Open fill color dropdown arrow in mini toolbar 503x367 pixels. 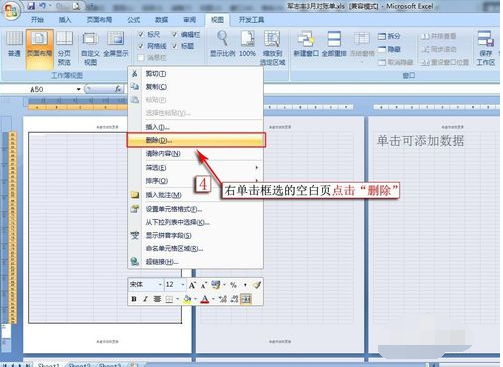196,299
